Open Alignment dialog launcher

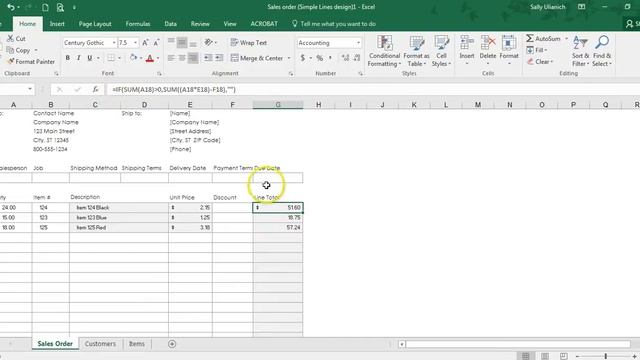click(x=291, y=73)
